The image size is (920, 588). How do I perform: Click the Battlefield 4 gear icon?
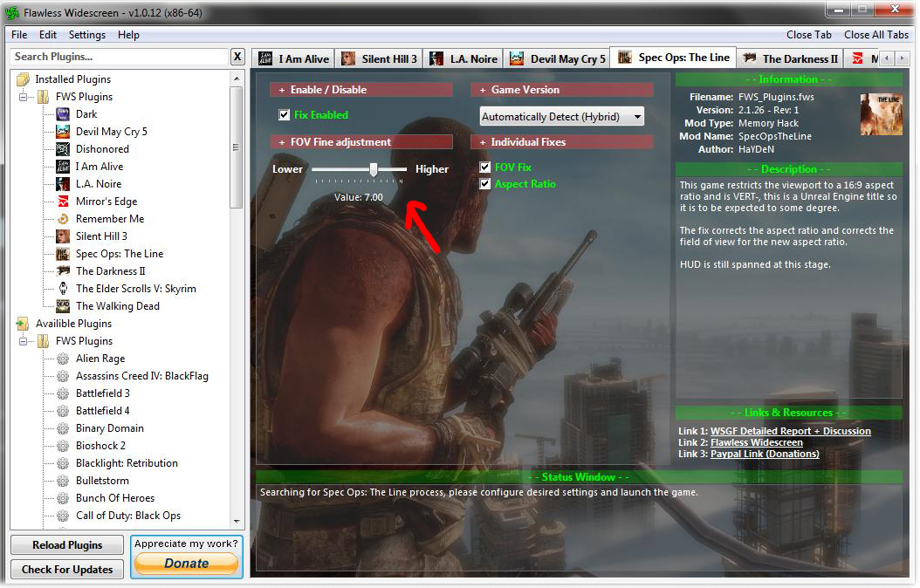[x=63, y=411]
